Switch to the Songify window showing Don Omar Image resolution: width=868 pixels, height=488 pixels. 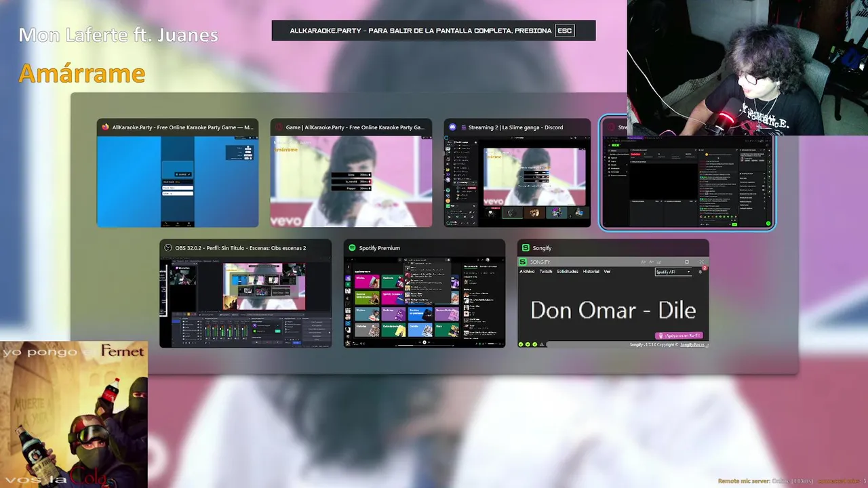click(x=613, y=293)
